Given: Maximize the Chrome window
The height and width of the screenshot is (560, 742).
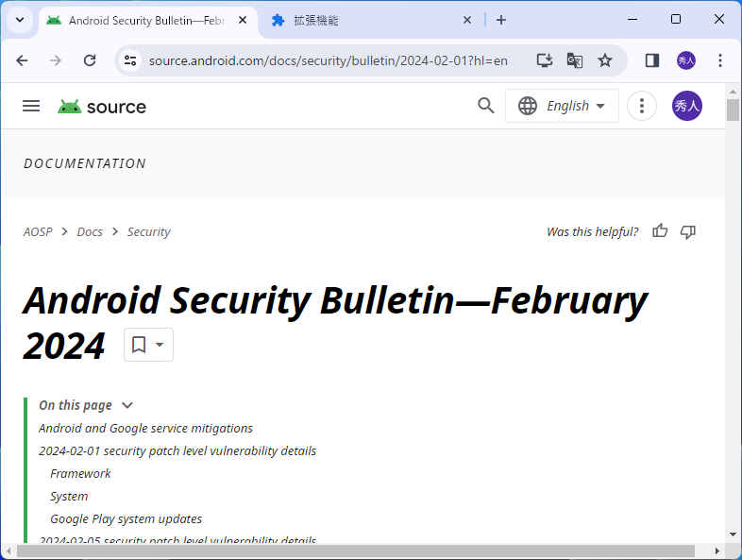Looking at the screenshot, I should pos(676,20).
